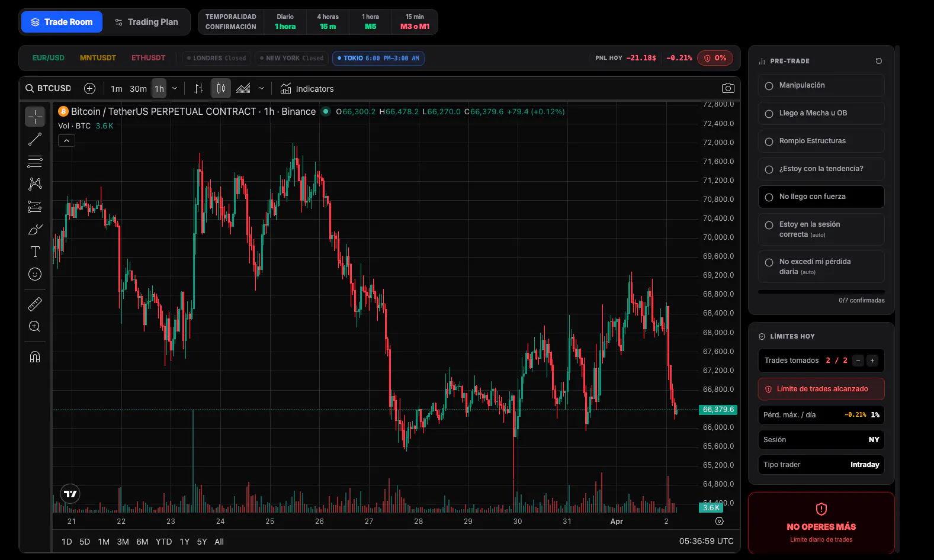Click the Límite de trades alcanzado alert
Screen dimensions: 934x560
click(x=821, y=389)
